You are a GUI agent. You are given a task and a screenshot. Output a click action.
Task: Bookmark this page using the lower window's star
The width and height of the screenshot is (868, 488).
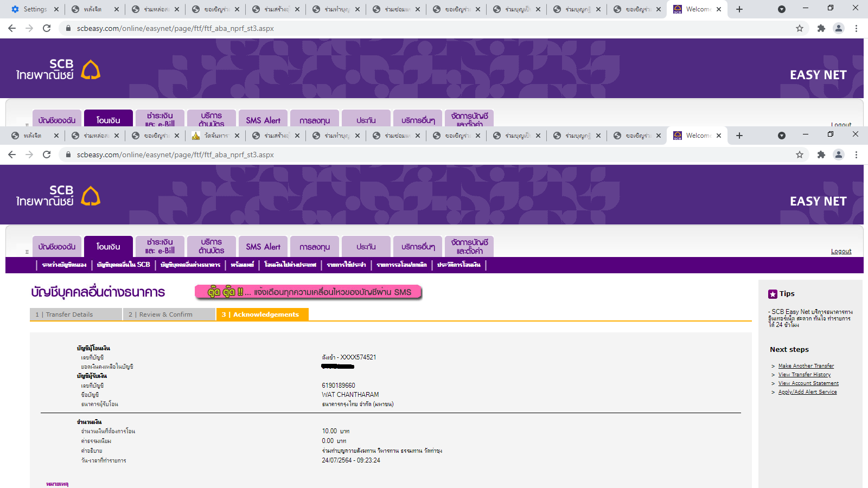click(800, 155)
